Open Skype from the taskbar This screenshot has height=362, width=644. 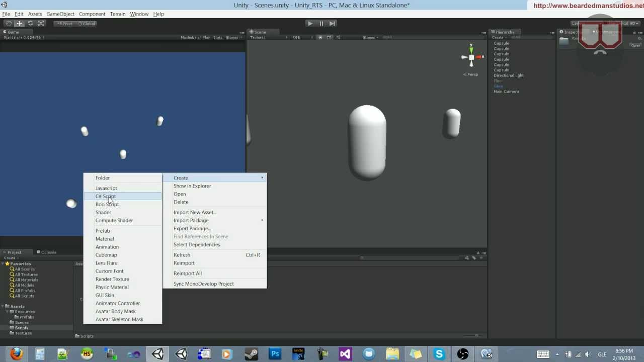pos(439,354)
